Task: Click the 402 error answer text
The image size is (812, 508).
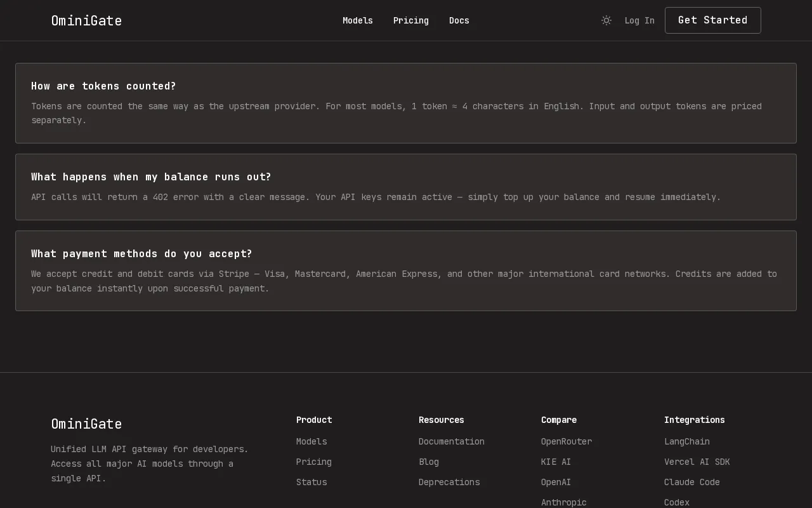Action: [x=376, y=197]
